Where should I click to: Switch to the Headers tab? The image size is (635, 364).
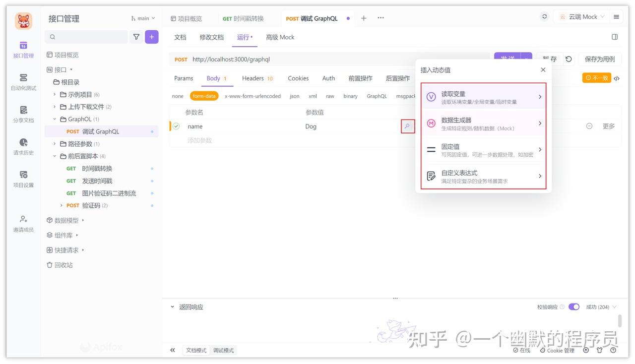[254, 78]
